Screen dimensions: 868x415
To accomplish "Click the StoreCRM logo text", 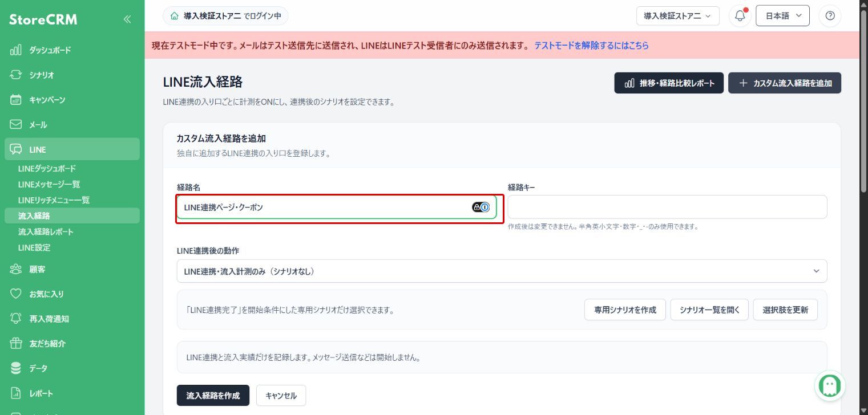I will point(43,20).
